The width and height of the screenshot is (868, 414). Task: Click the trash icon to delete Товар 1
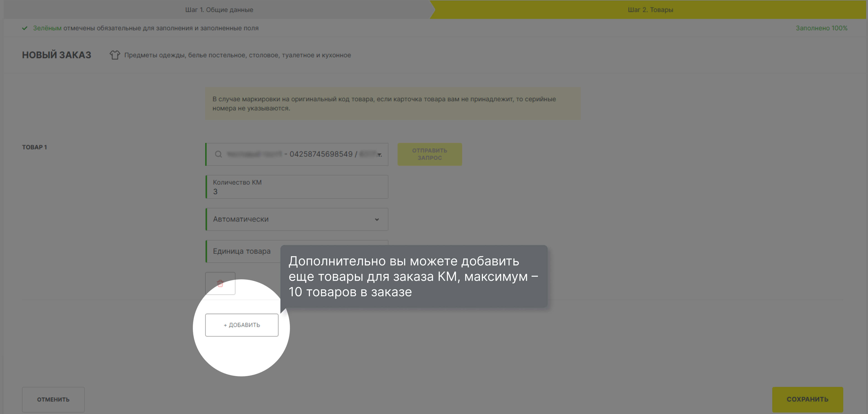[x=220, y=283]
